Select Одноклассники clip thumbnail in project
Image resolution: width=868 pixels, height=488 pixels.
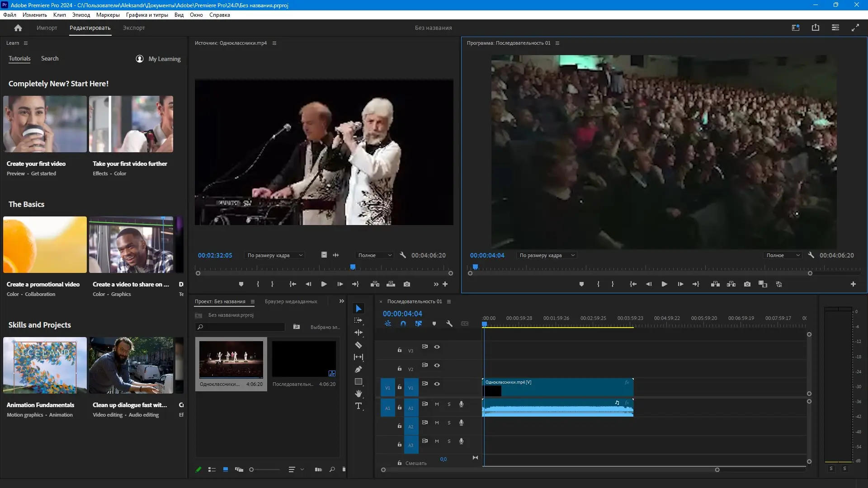[231, 360]
